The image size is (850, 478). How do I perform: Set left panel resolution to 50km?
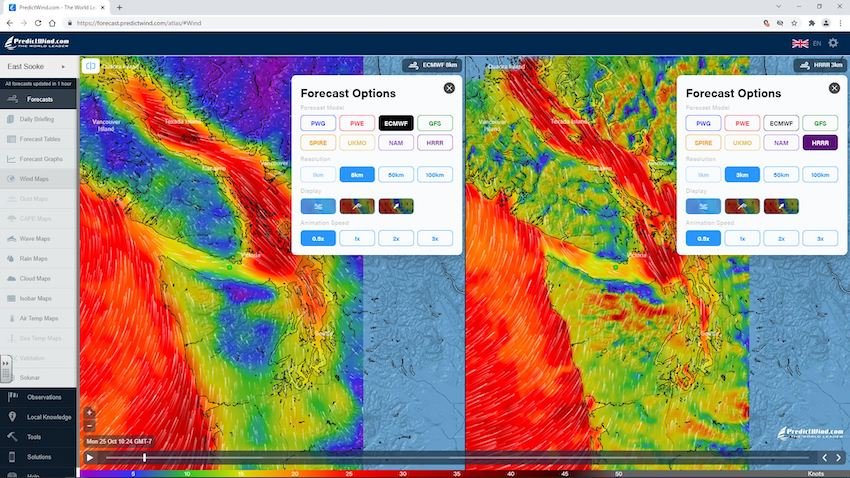(x=396, y=175)
